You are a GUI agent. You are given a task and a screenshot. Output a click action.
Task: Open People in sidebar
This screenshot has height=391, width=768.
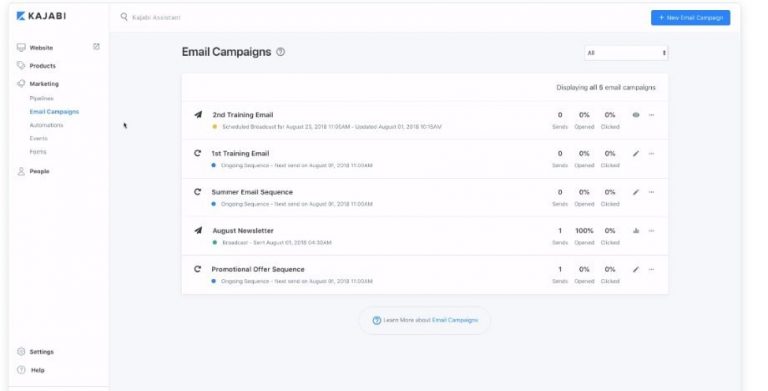point(39,171)
